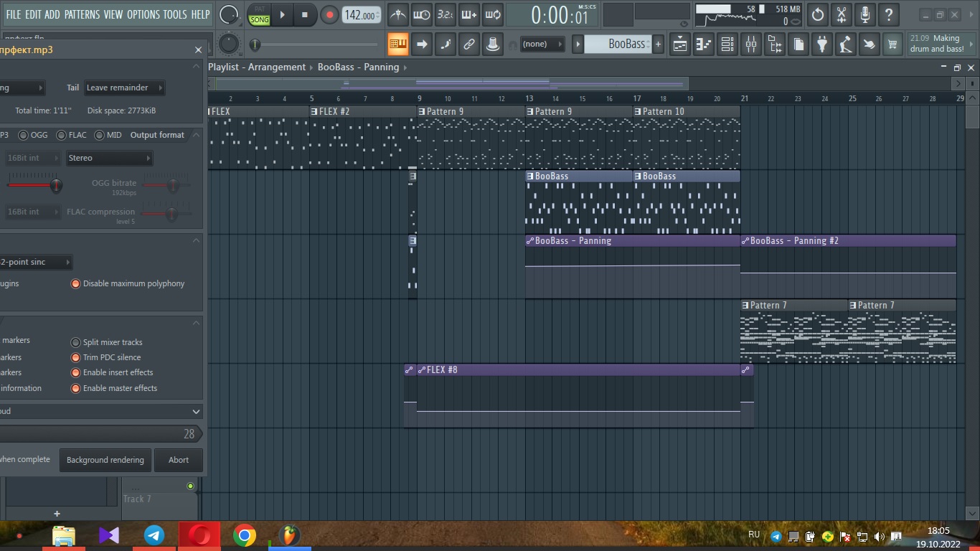Open the tempo tapper icon

[x=846, y=44]
